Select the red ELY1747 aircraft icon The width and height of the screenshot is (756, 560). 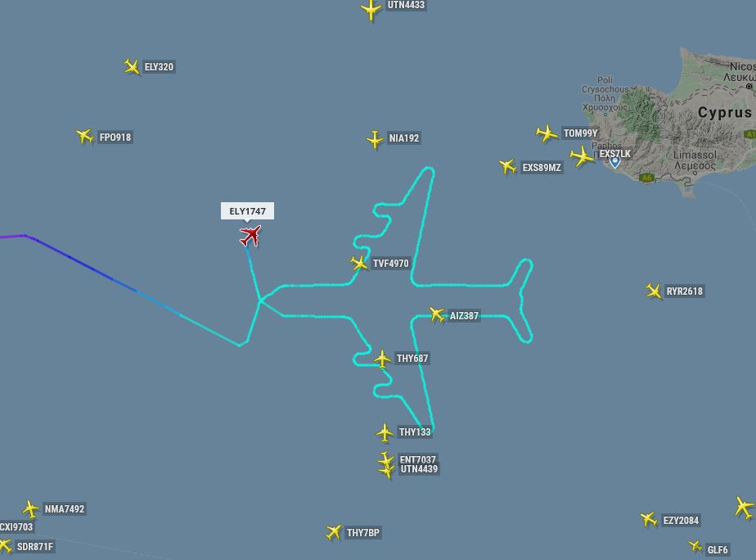[x=250, y=236]
